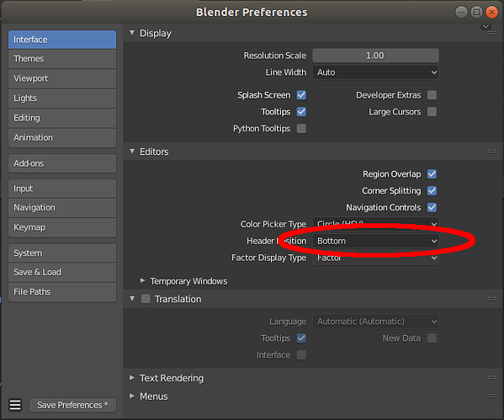504x420 pixels.
Task: Maximize the Blender Preferences window
Action: pyautogui.click(x=476, y=13)
